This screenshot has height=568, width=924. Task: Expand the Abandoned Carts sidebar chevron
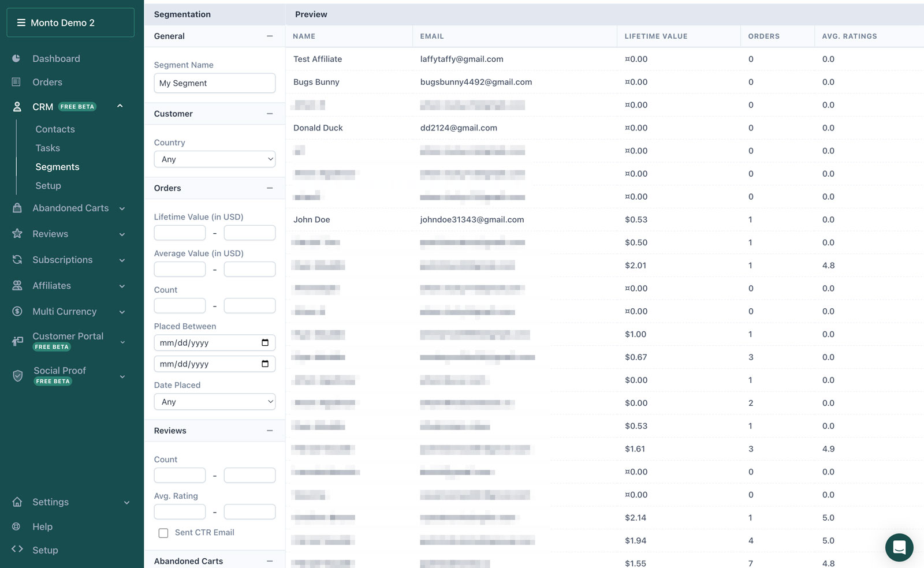122,208
